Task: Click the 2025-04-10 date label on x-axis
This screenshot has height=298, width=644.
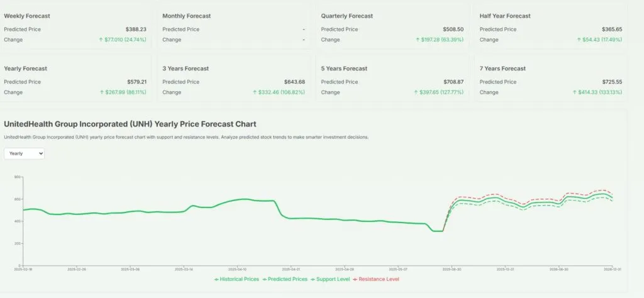Action: pos(238,268)
